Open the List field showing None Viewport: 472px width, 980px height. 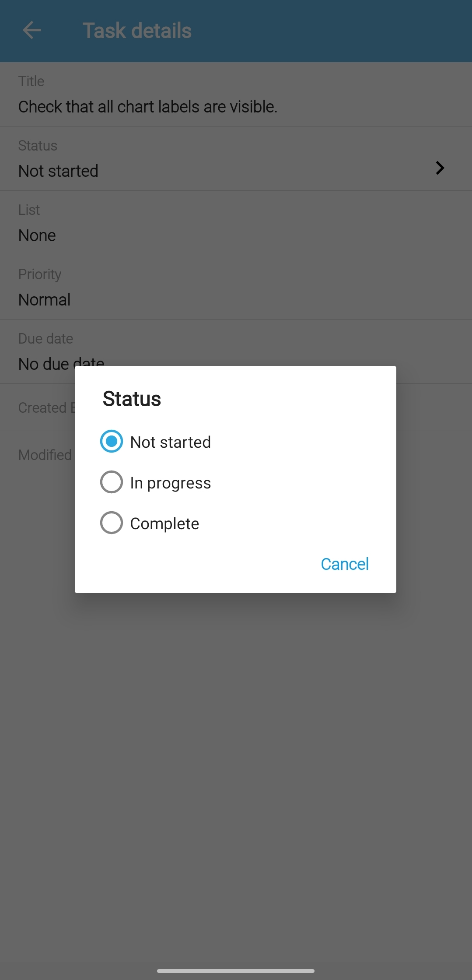(x=37, y=235)
